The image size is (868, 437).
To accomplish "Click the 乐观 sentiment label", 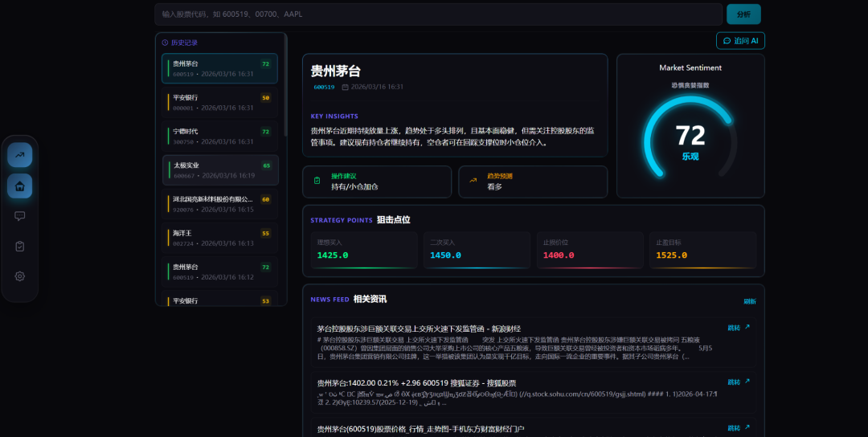I will coord(690,157).
